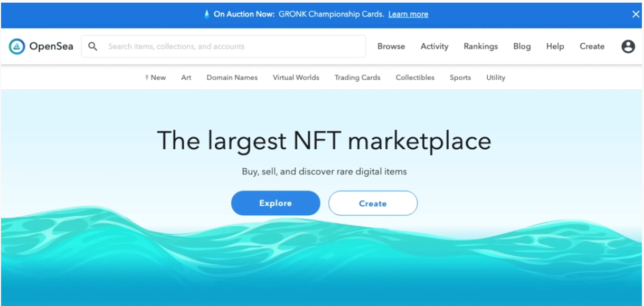Select the Sports category
This screenshot has height=306, width=644.
(460, 78)
